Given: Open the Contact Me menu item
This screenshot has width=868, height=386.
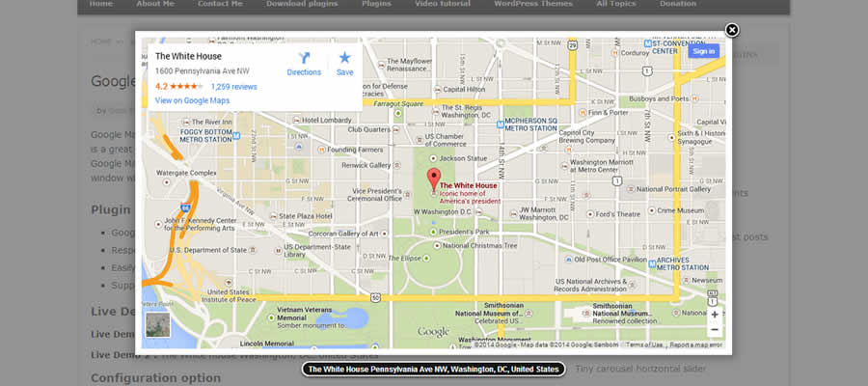Looking at the screenshot, I should [220, 4].
